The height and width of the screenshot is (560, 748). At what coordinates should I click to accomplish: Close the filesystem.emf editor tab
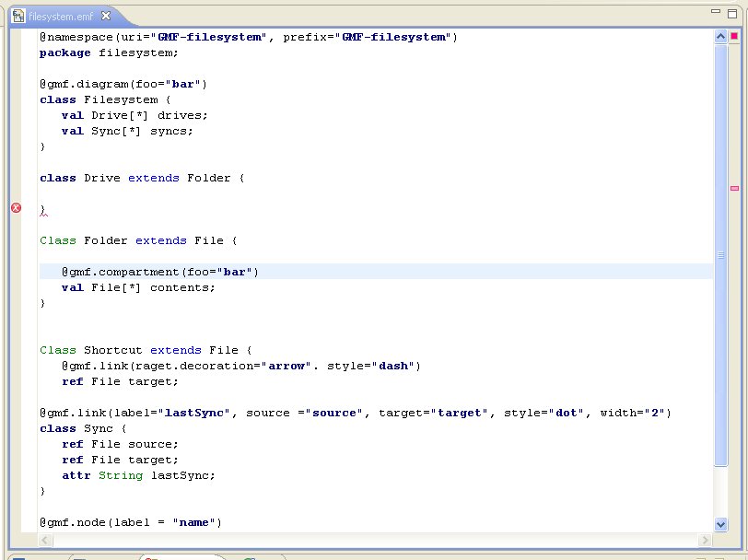(x=106, y=16)
